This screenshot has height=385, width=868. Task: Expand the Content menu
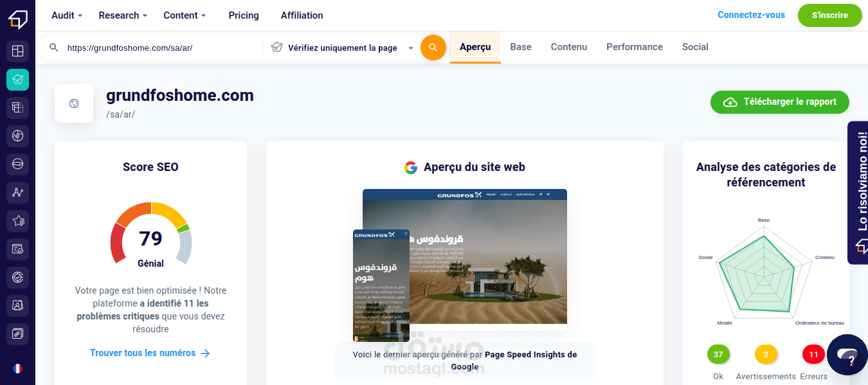(x=185, y=15)
